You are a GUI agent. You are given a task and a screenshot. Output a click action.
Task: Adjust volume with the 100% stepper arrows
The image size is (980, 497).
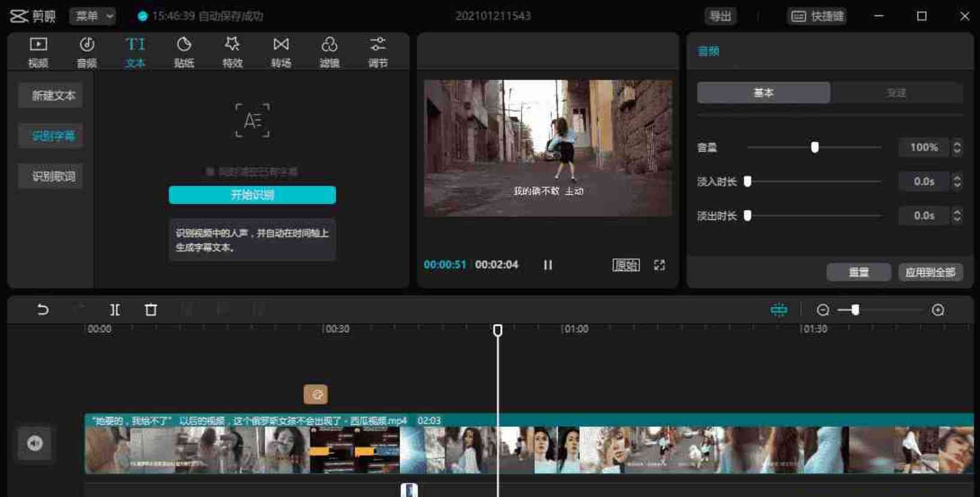click(x=957, y=147)
